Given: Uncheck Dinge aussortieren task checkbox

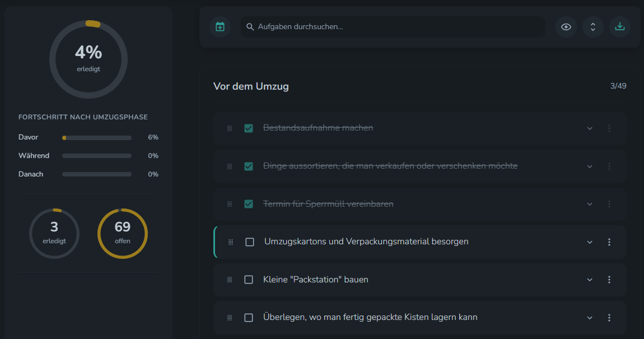Looking at the screenshot, I should (249, 166).
